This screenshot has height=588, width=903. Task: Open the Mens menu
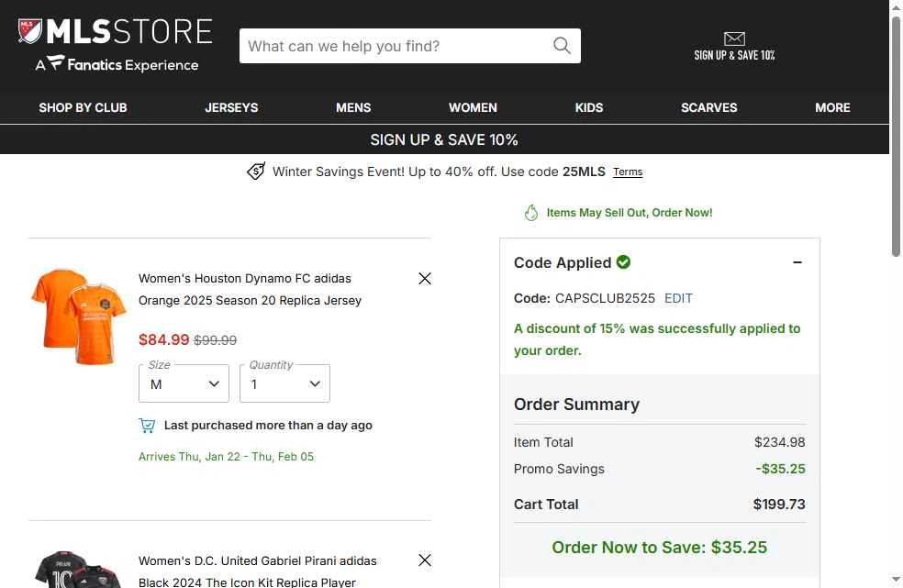(x=353, y=107)
